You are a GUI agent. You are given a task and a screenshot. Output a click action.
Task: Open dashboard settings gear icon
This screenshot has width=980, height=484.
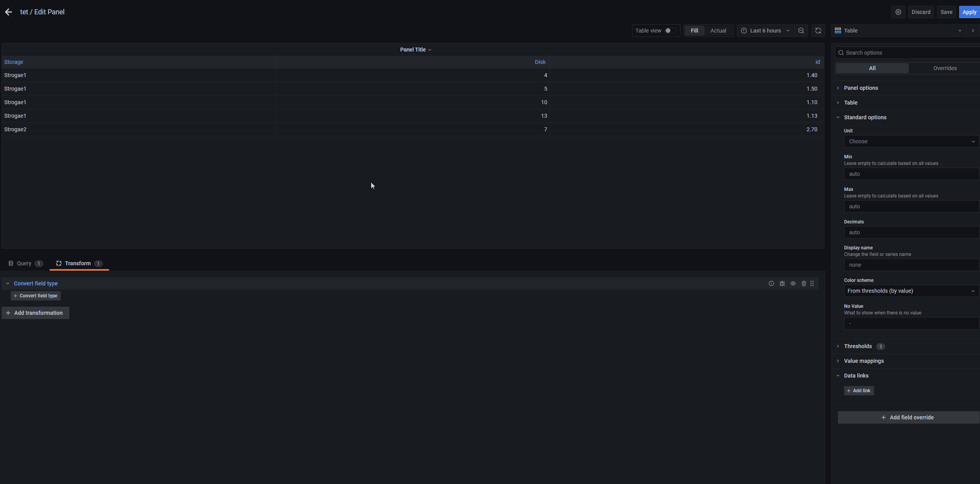coord(898,12)
